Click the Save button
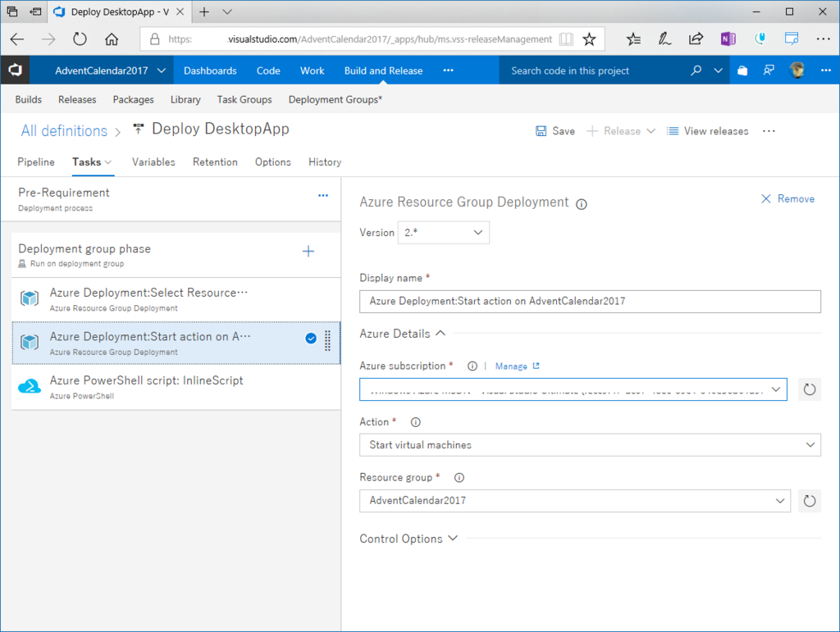 [x=555, y=131]
